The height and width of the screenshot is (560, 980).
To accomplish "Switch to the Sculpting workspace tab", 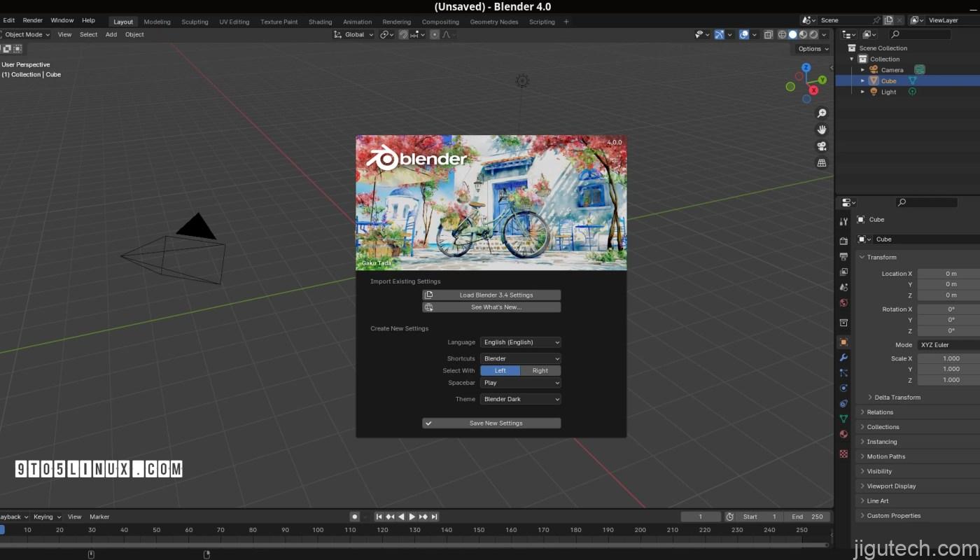I will [195, 22].
